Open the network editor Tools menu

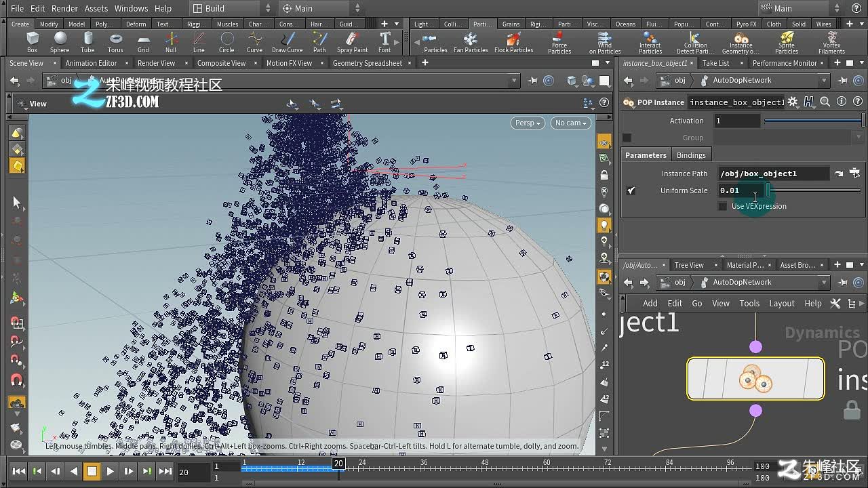coord(749,303)
